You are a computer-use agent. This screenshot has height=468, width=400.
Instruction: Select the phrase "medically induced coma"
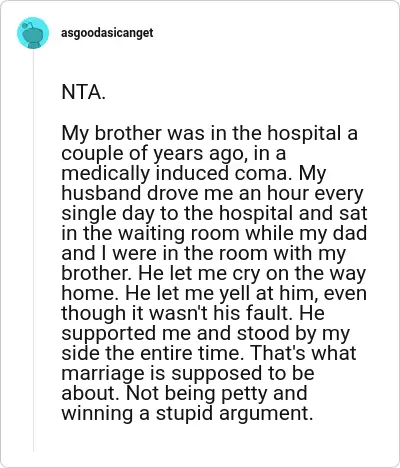coord(177,173)
